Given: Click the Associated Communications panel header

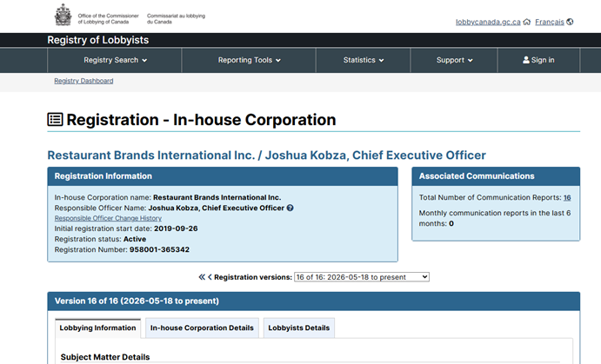Looking at the screenshot, I should point(496,176).
